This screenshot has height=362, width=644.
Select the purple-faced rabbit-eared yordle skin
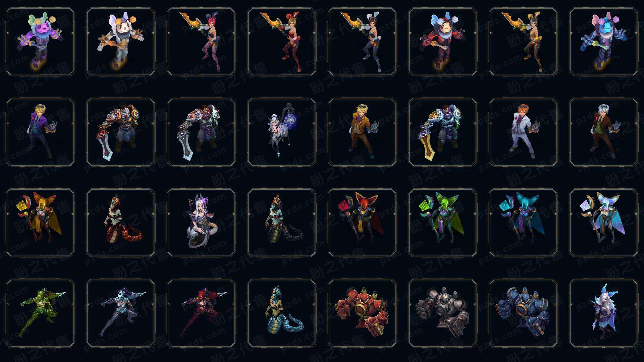point(40,42)
